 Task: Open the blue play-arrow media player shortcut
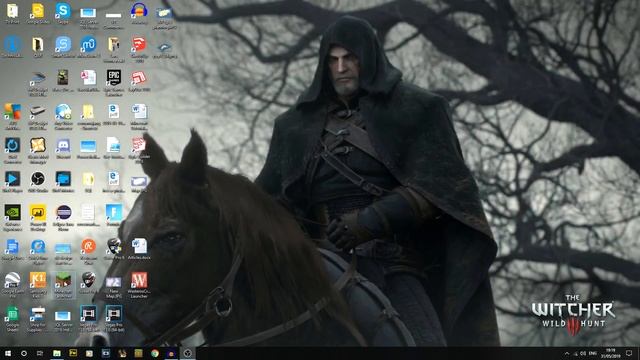[x=13, y=182]
